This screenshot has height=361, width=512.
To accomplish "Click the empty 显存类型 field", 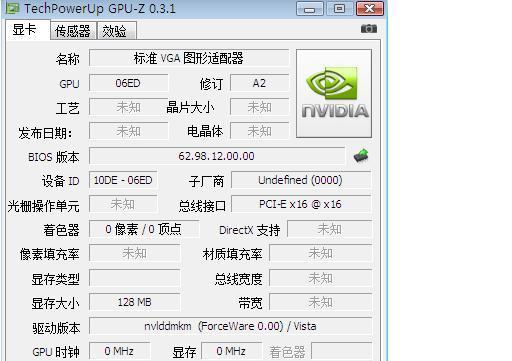I will point(134,278).
